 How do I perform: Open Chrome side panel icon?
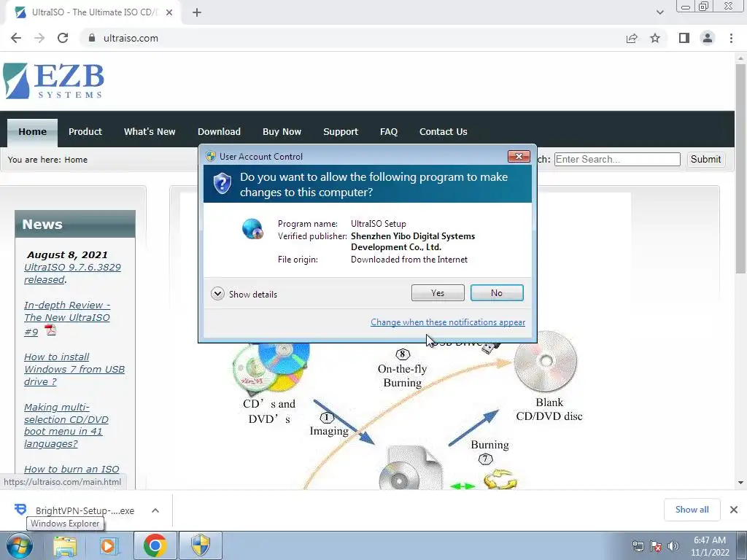tap(684, 38)
